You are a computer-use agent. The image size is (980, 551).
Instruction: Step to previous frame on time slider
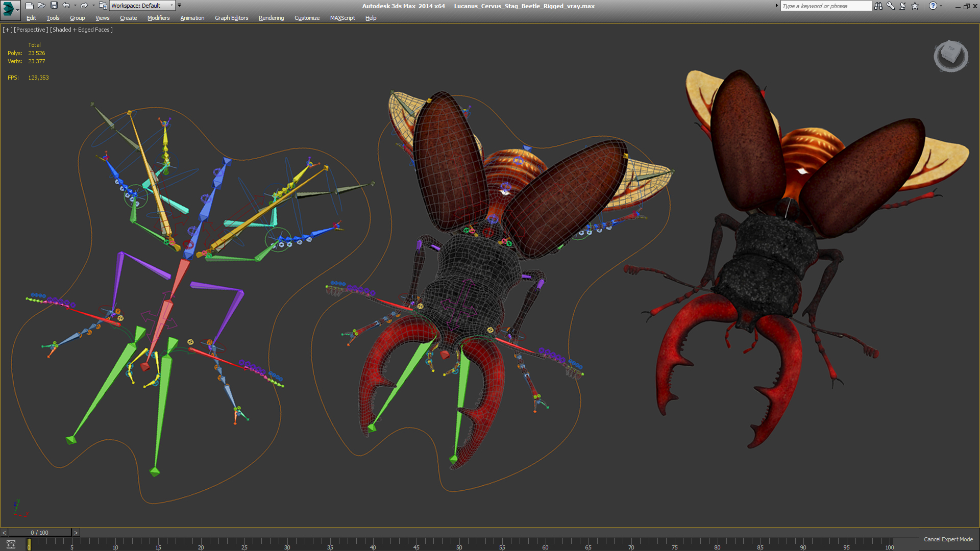4,533
